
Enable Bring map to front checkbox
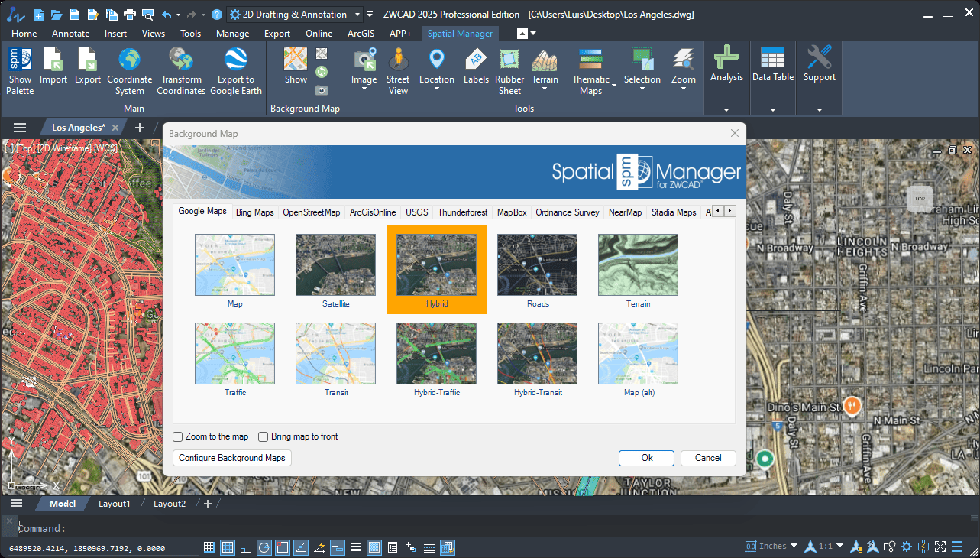click(x=264, y=437)
